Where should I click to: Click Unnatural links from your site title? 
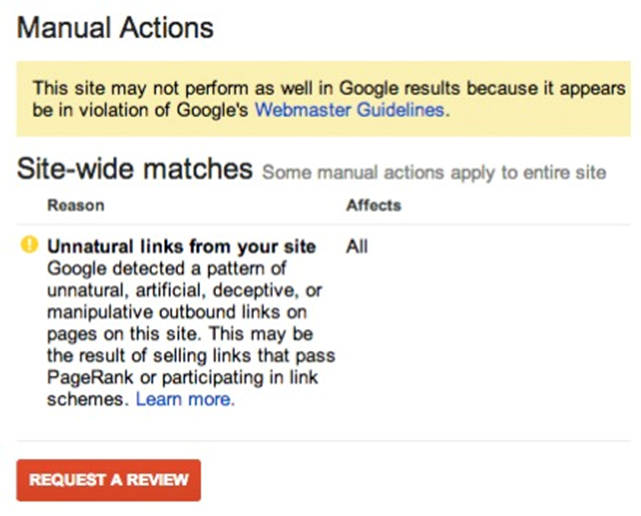[182, 246]
